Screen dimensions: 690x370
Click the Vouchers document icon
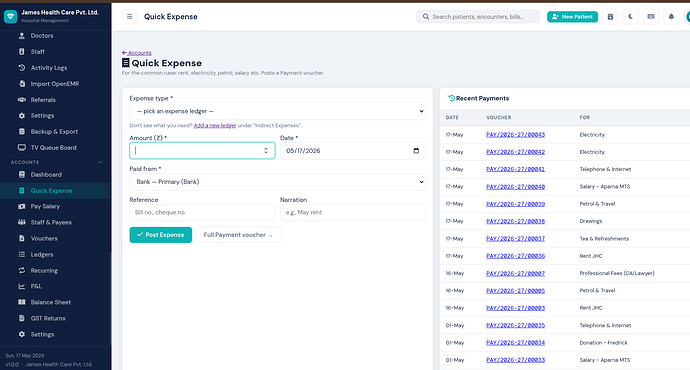22,238
